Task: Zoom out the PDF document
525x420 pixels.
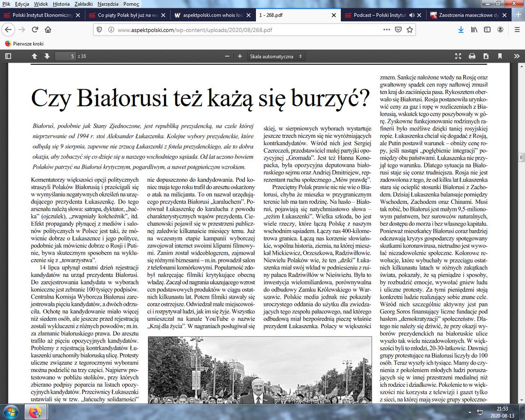Action: click(227, 56)
